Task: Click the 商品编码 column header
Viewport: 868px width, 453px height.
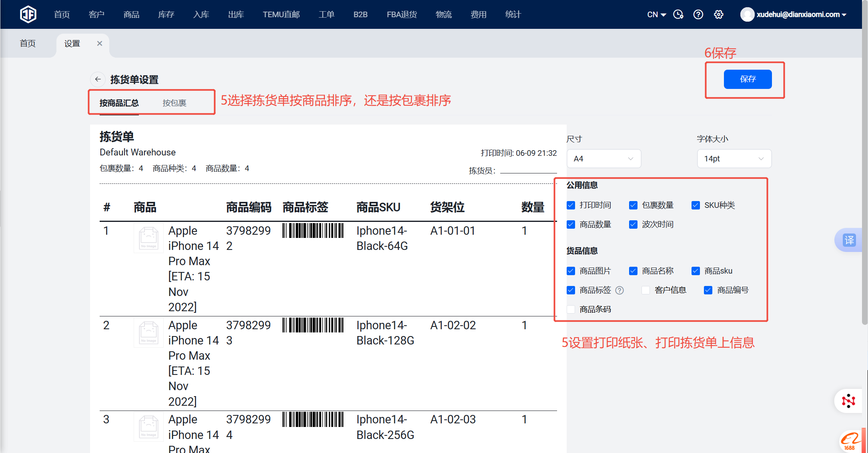Action: tap(249, 207)
